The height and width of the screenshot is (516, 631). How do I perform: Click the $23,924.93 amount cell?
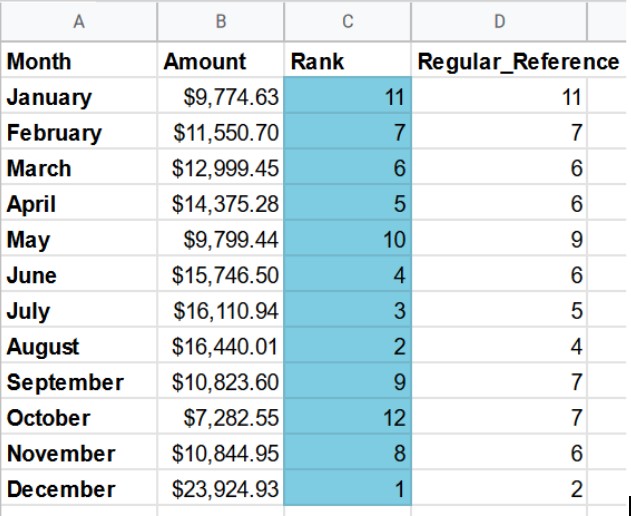point(220,490)
